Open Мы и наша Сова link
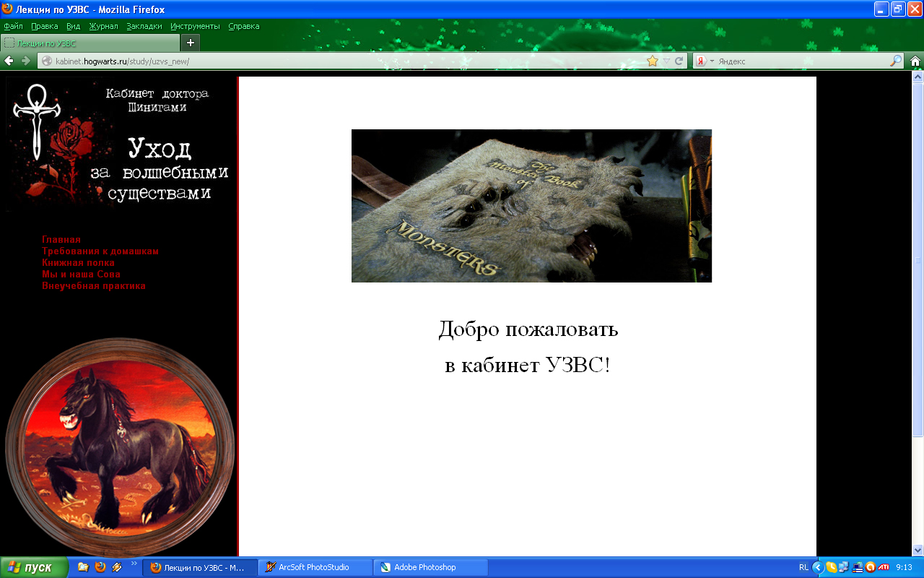The image size is (924, 578). pos(81,274)
